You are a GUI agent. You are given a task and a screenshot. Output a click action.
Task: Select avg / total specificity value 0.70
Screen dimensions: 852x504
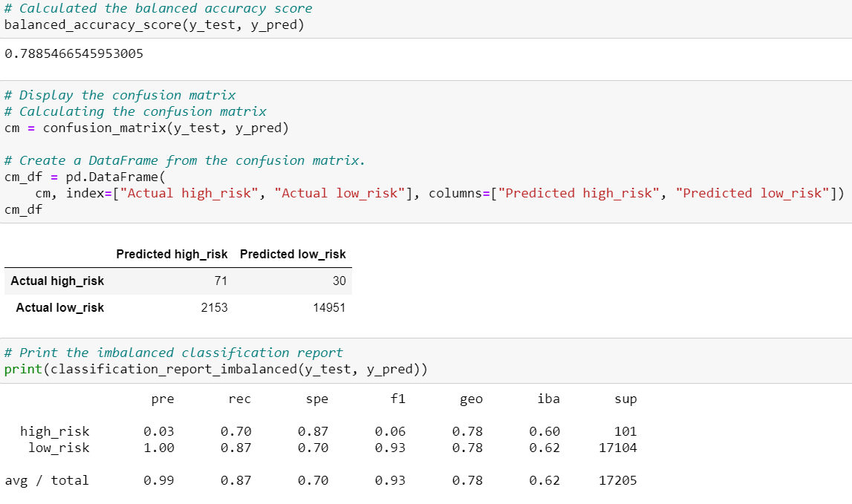[313, 480]
